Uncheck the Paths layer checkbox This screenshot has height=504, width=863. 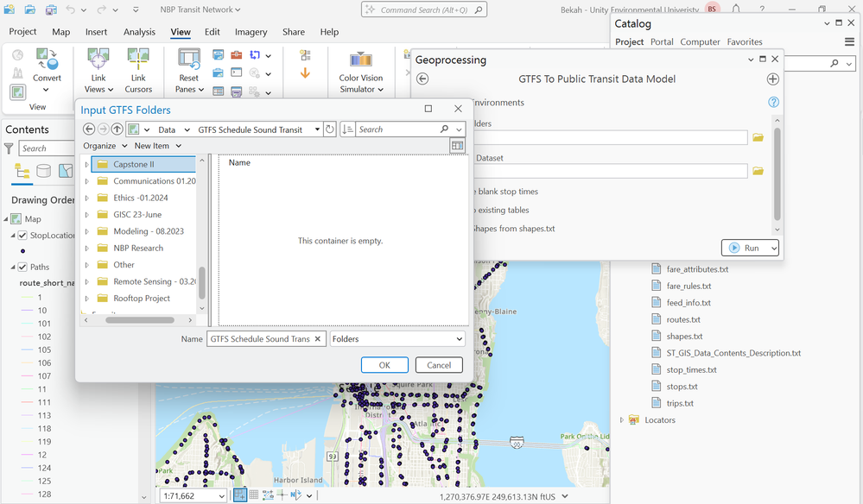[22, 267]
